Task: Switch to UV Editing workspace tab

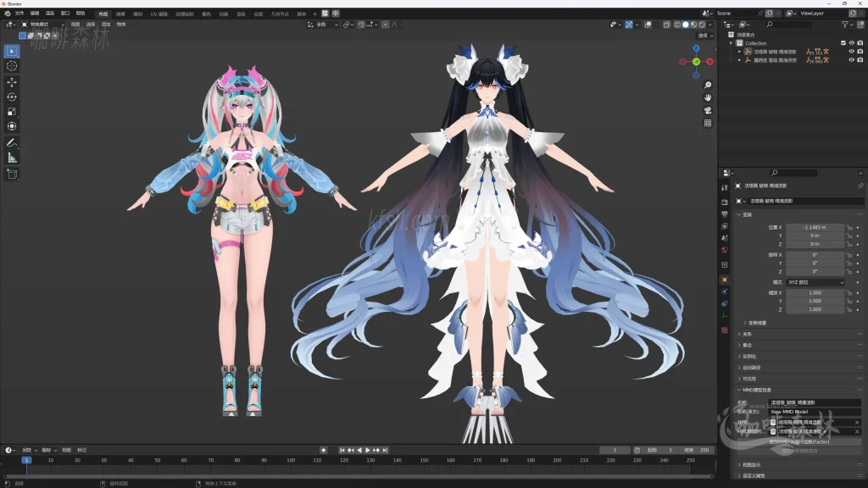Action: [x=159, y=14]
